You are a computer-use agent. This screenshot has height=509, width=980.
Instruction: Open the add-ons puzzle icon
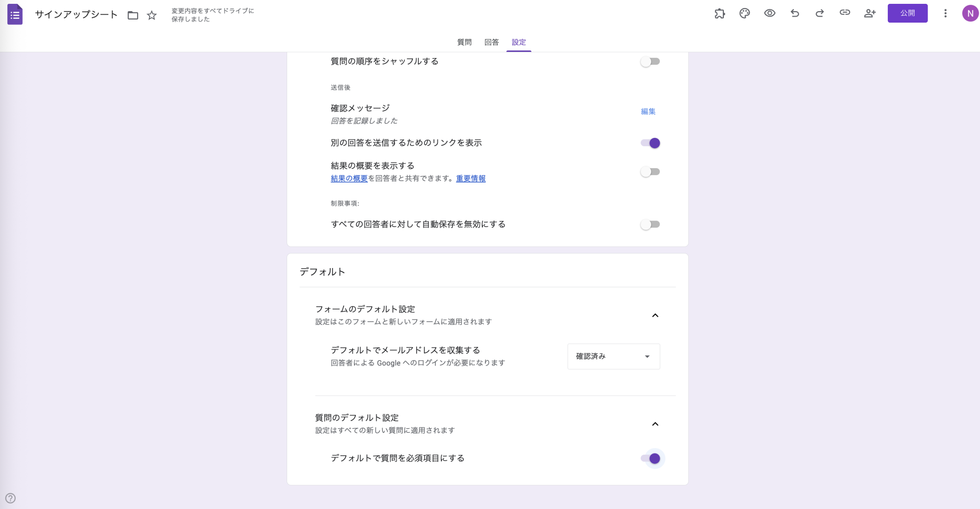click(720, 13)
